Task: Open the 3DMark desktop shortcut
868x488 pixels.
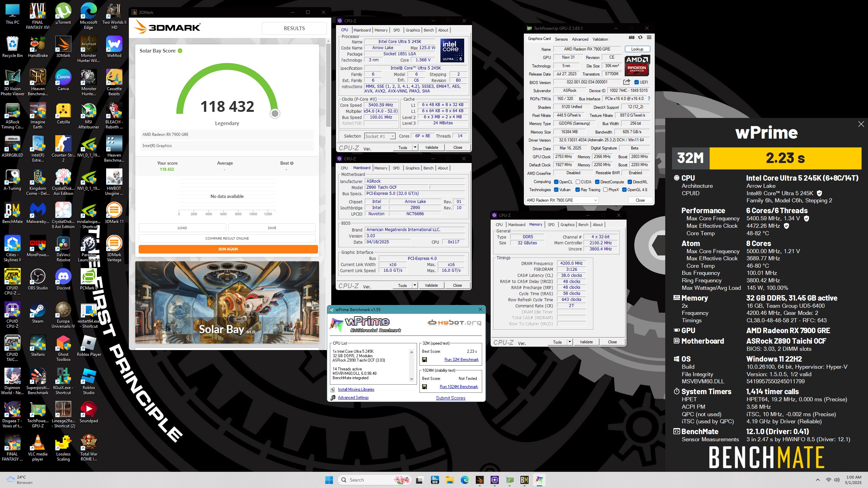Action: point(63,47)
